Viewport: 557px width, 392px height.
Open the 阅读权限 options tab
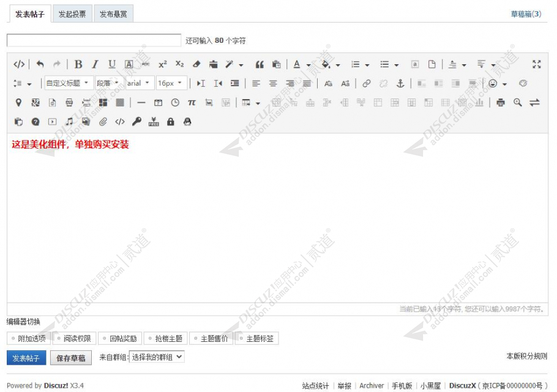tap(74, 338)
